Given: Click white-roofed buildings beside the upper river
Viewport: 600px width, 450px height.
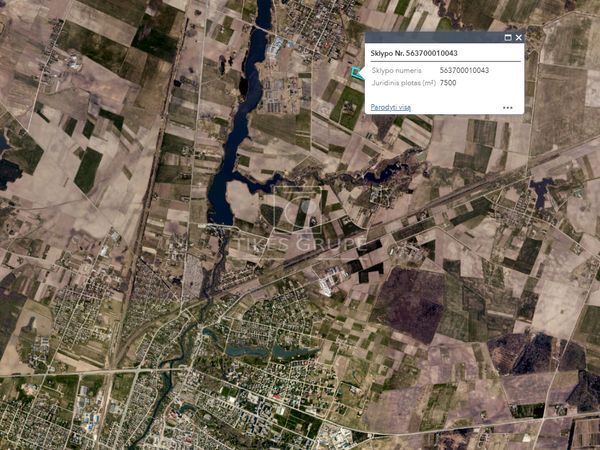Looking at the screenshot, I should point(277,45).
